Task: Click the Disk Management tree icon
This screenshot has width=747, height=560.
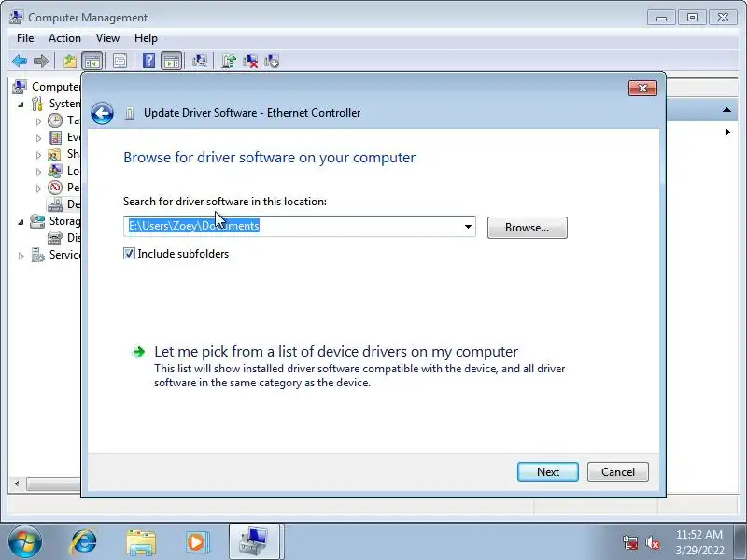Action: tap(55, 238)
